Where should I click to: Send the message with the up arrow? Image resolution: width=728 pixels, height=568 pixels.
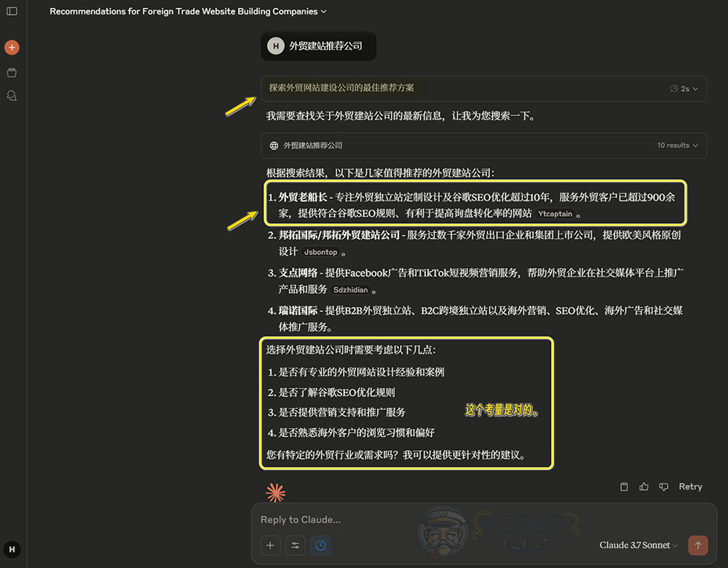(698, 545)
